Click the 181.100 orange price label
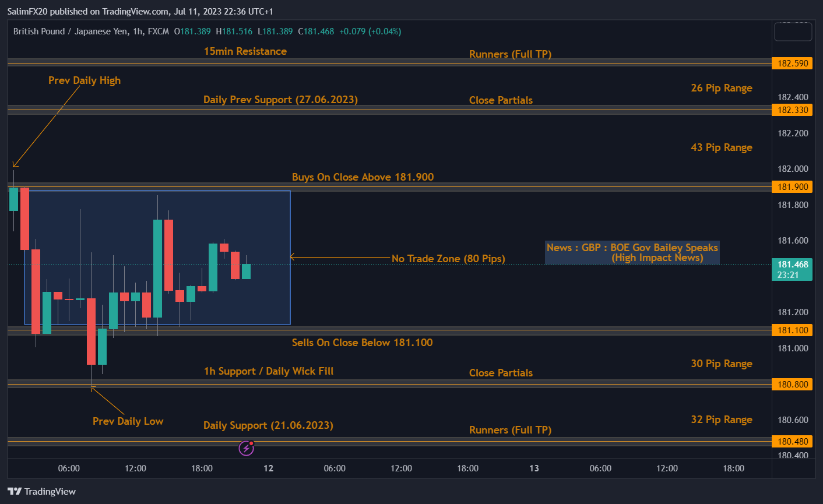The height and width of the screenshot is (504, 823). pos(792,330)
